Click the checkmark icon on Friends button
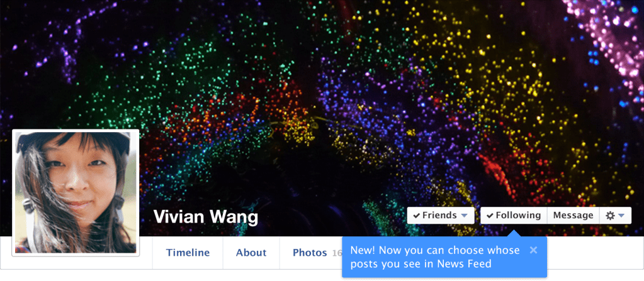 coord(417,216)
